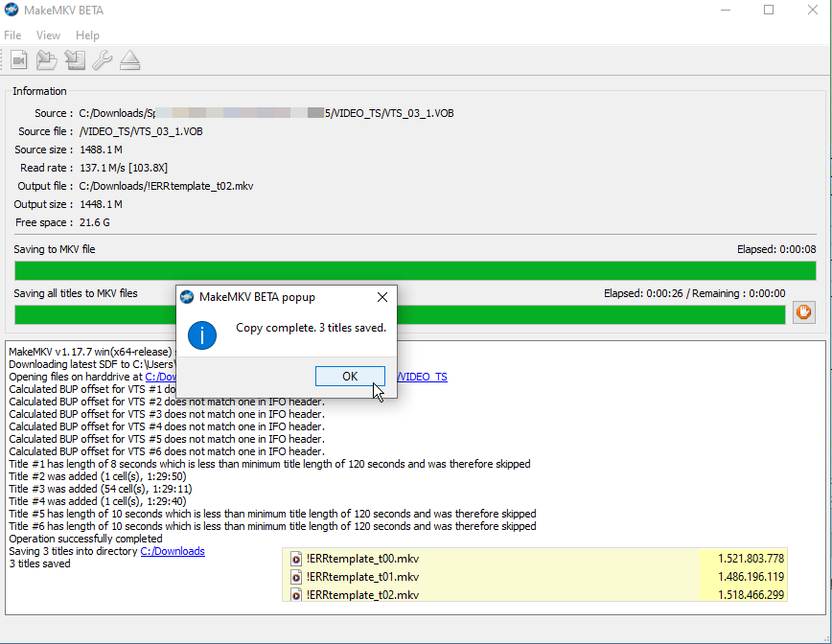Click the Saving to MKV file progress bar
This screenshot has width=832, height=644.
pos(415,270)
